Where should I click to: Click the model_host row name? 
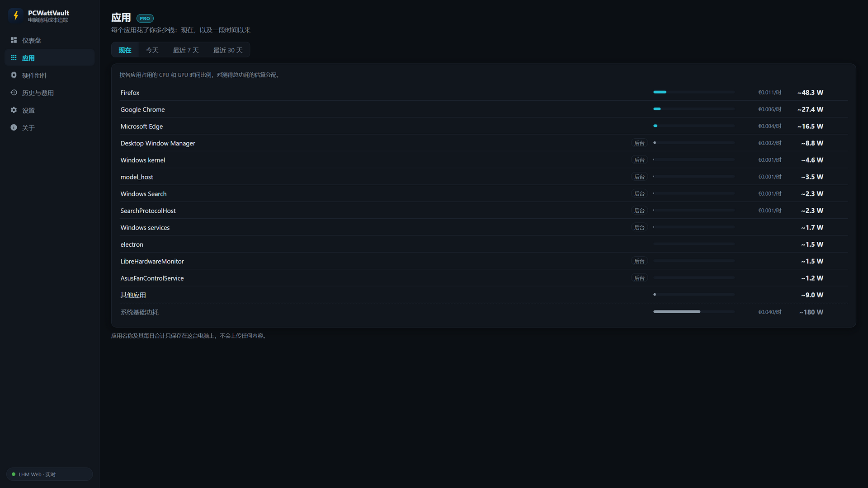pos(137,177)
